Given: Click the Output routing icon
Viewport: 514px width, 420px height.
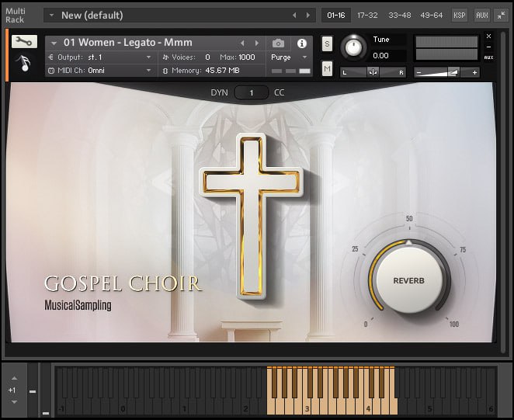Looking at the screenshot, I should tap(50, 57).
